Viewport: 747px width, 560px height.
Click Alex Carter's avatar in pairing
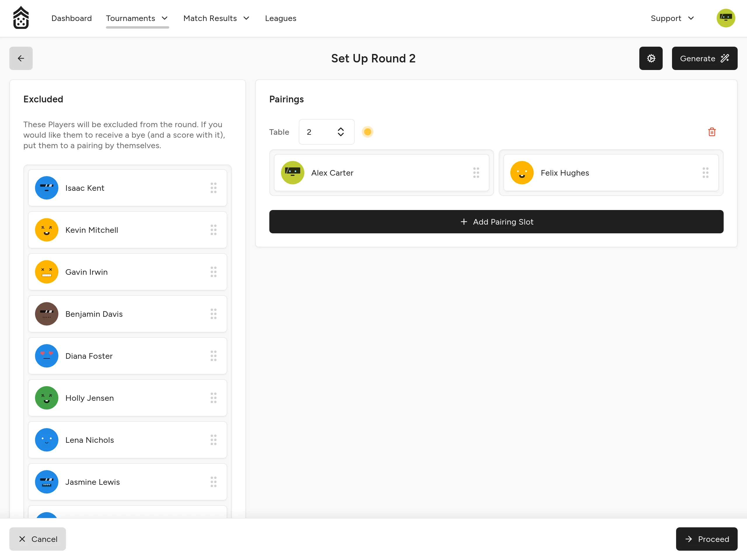tap(292, 173)
